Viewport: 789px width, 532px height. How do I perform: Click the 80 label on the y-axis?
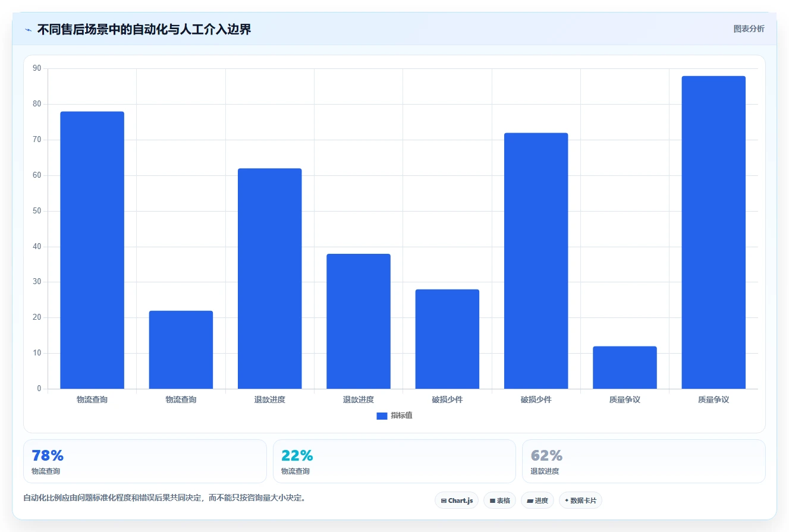point(37,104)
